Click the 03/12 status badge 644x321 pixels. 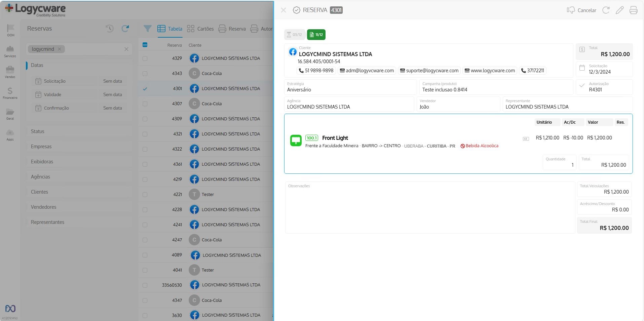295,35
